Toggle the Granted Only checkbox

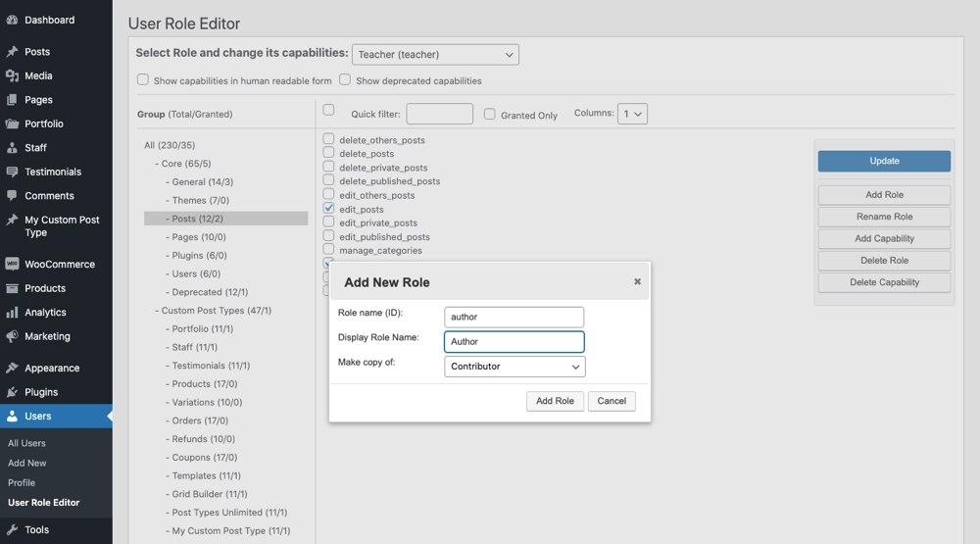pyautogui.click(x=490, y=115)
